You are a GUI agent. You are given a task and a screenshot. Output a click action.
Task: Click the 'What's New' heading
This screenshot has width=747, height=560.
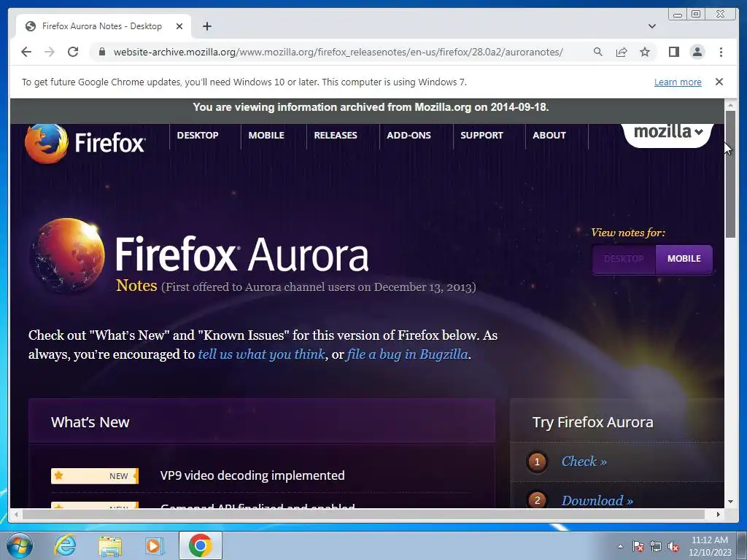(90, 422)
